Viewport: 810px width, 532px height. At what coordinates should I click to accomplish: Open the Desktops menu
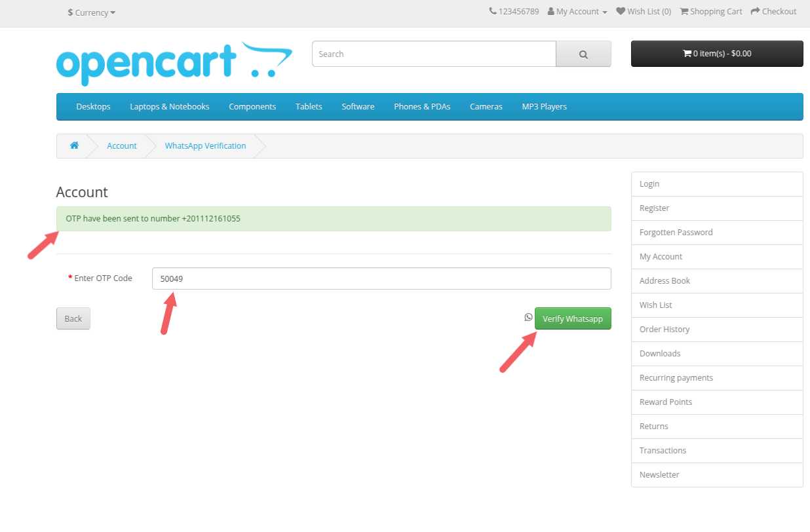click(93, 106)
